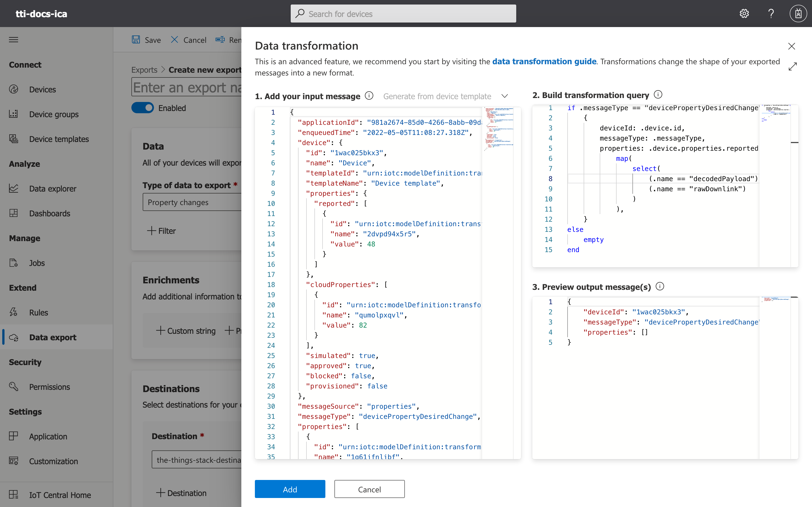This screenshot has width=812, height=507.
Task: Expand the transformation query info tooltip
Action: [659, 95]
